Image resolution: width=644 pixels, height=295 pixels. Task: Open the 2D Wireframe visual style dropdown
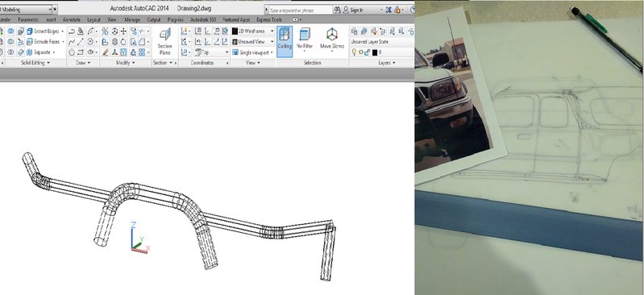(253, 31)
